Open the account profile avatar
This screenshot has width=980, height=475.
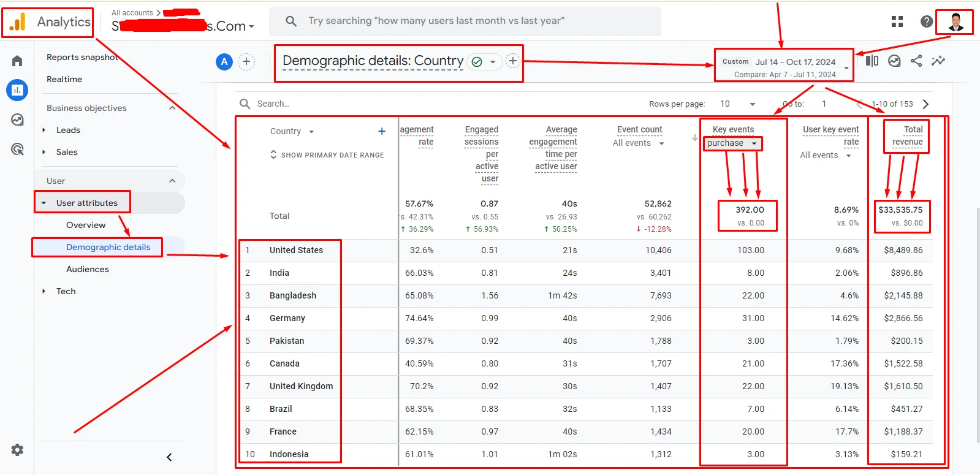click(955, 22)
